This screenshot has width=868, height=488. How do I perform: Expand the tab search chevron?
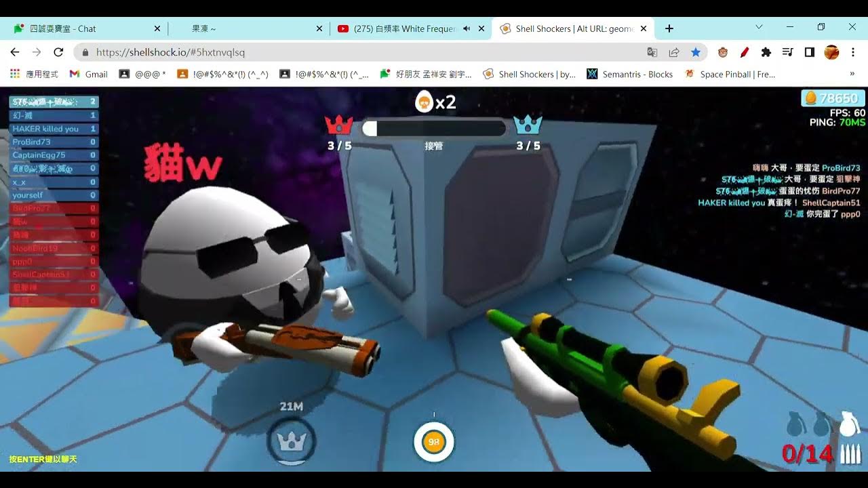click(759, 27)
